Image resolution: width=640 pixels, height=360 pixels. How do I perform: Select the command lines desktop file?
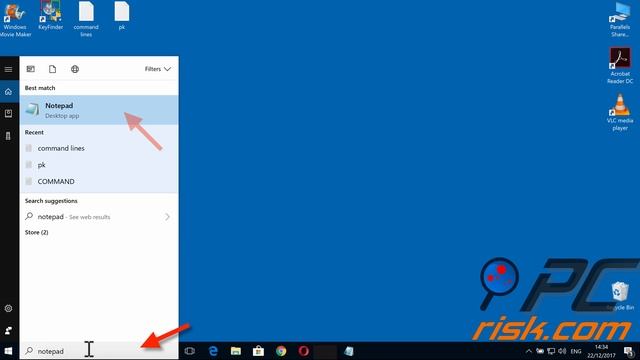click(86, 19)
